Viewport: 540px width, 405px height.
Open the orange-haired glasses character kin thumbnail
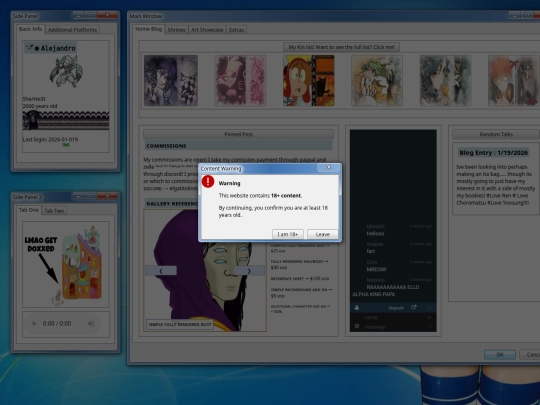(513, 80)
